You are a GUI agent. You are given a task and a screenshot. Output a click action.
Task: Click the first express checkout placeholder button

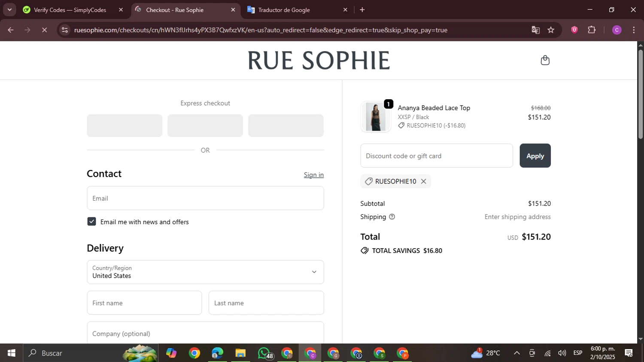click(x=125, y=125)
